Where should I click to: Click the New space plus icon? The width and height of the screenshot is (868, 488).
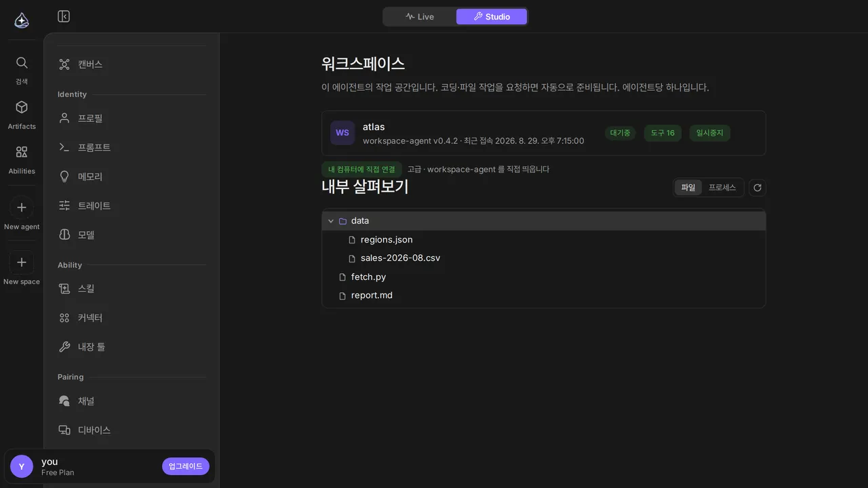pyautogui.click(x=22, y=262)
